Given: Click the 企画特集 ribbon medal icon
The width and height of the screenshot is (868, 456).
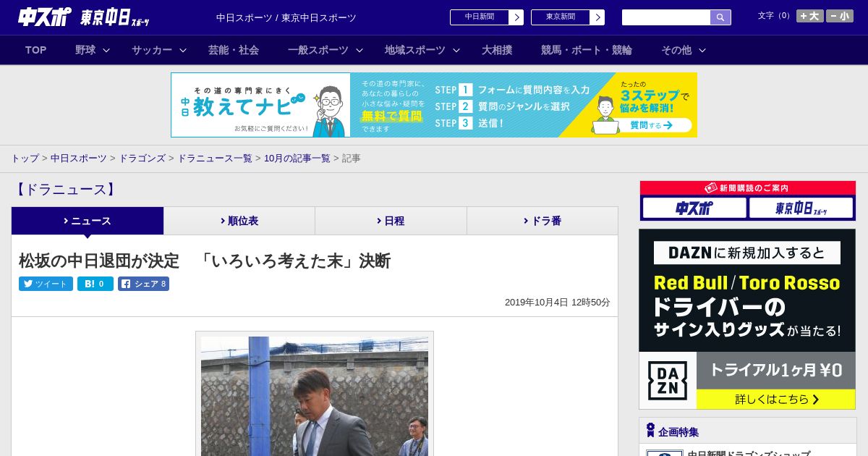Looking at the screenshot, I should click(650, 431).
